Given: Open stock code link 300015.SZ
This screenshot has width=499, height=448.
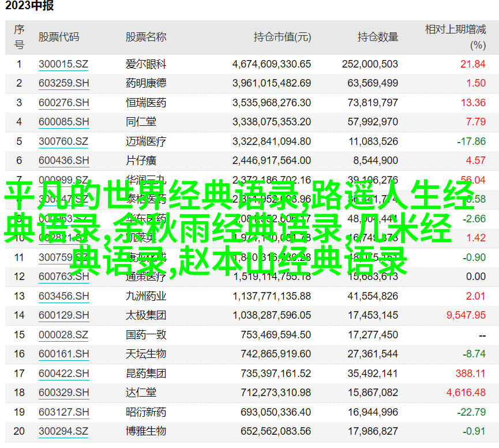Looking at the screenshot, I should 63,64.
